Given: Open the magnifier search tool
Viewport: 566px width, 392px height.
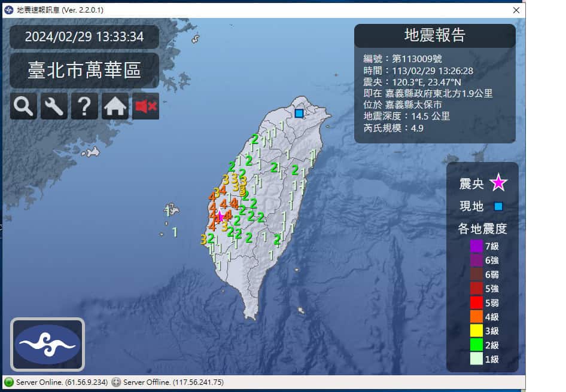Looking at the screenshot, I should coord(23,106).
